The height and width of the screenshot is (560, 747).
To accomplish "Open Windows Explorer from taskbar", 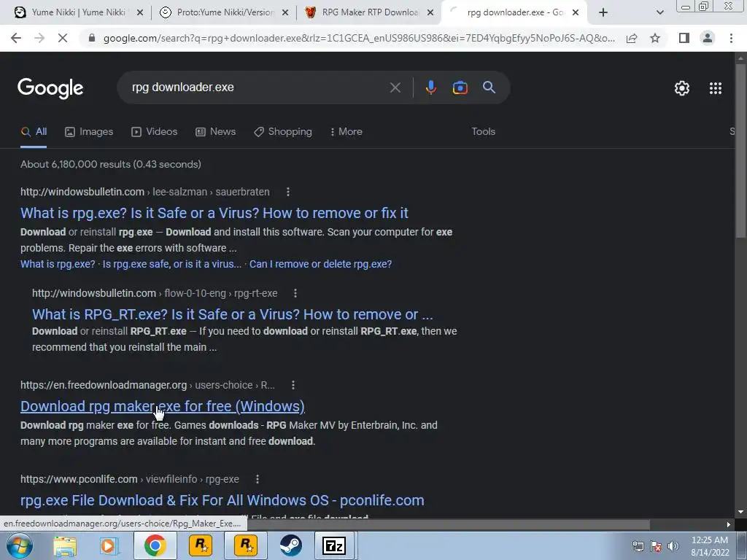I will click(64, 545).
